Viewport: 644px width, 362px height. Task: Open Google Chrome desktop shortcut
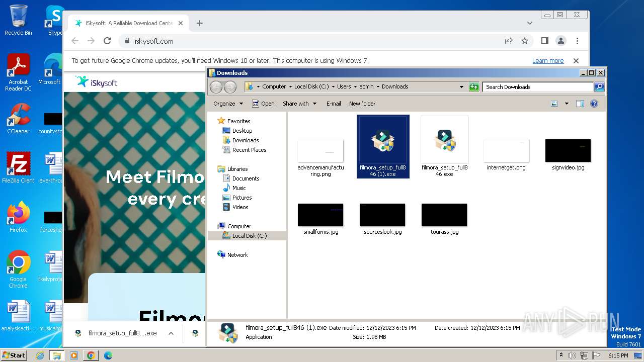18,269
